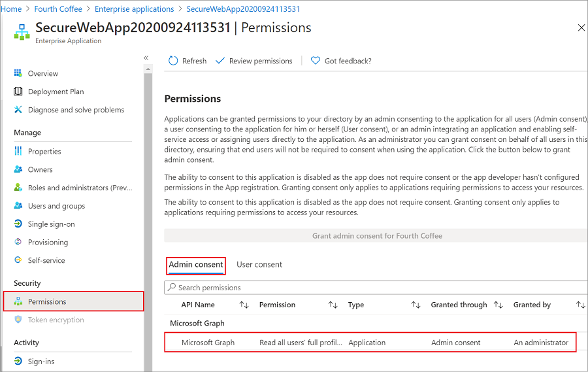Click the Overview icon in sidebar
This screenshot has height=372, width=588.
[18, 73]
